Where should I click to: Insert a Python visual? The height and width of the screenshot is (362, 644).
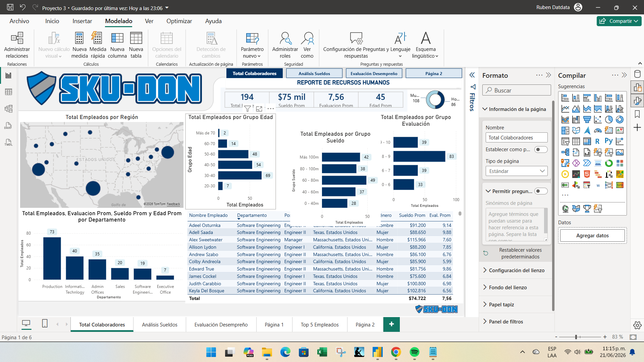[x=609, y=141]
